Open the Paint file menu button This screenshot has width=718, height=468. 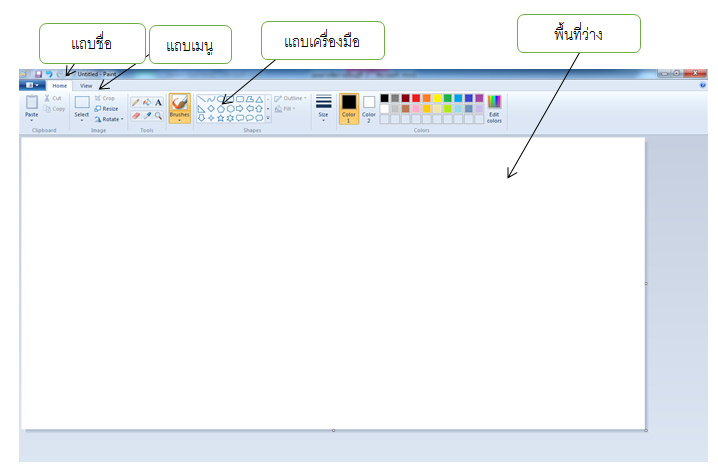click(x=32, y=86)
